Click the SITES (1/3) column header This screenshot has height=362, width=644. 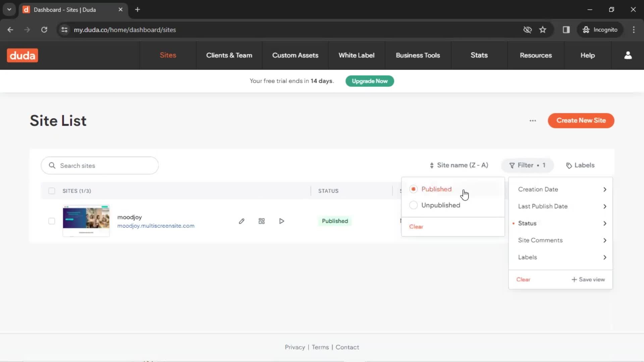click(76, 191)
